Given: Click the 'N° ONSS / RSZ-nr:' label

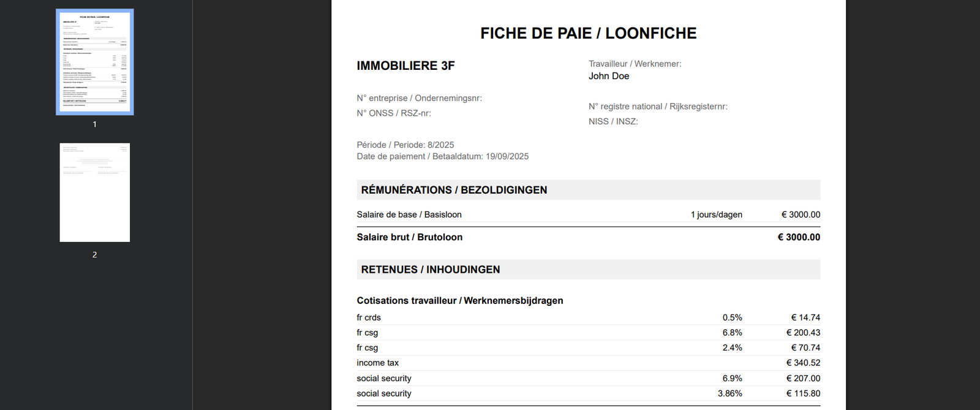Looking at the screenshot, I should (x=393, y=113).
